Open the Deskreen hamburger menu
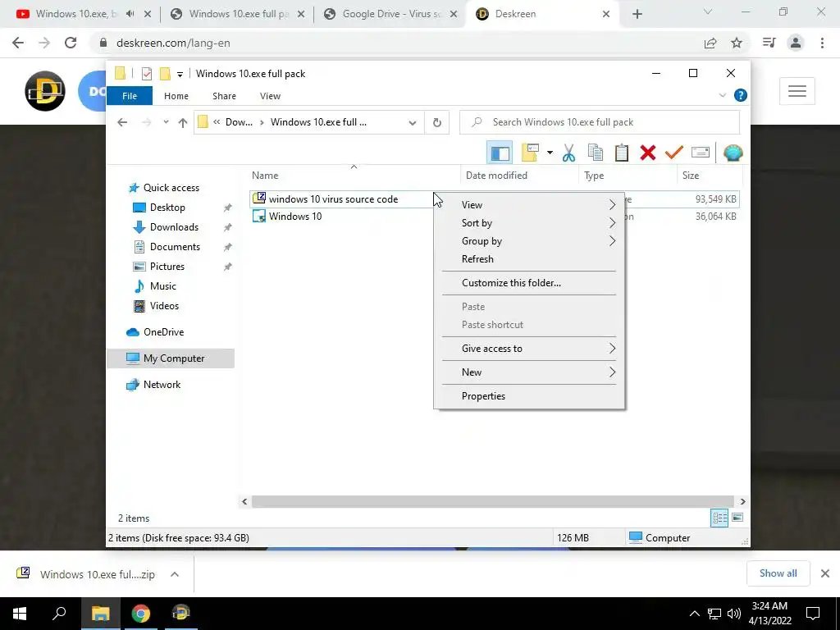The height and width of the screenshot is (630, 840). (x=797, y=91)
